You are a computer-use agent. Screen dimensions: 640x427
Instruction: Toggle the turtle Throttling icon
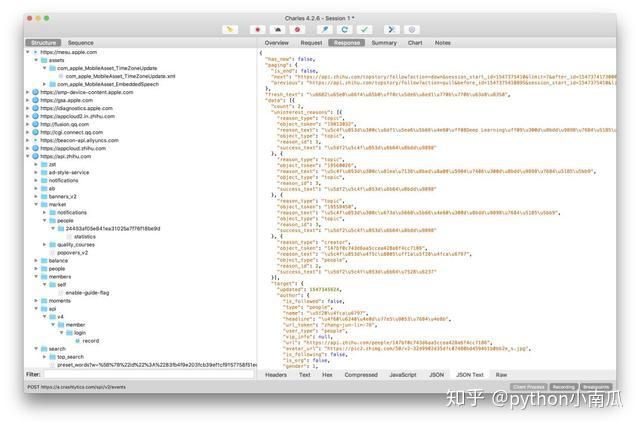pos(278,29)
